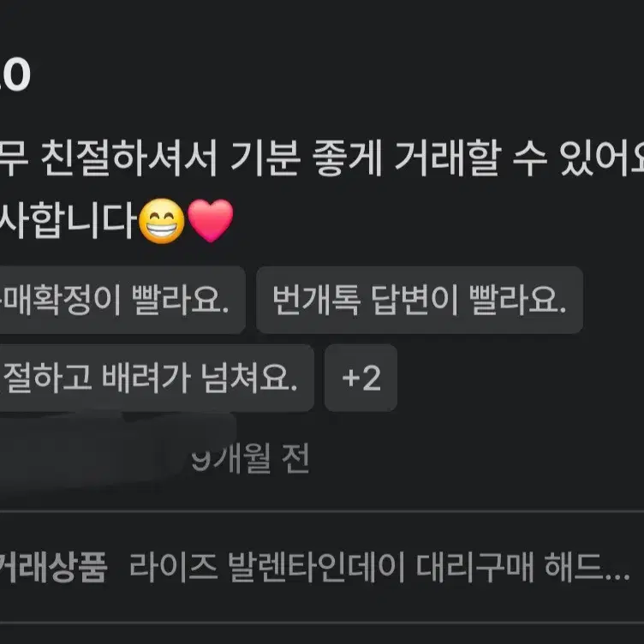Viewport: 644px width, 644px height.
Task: Click the 사합니다 text before emojis
Action: 68,221
